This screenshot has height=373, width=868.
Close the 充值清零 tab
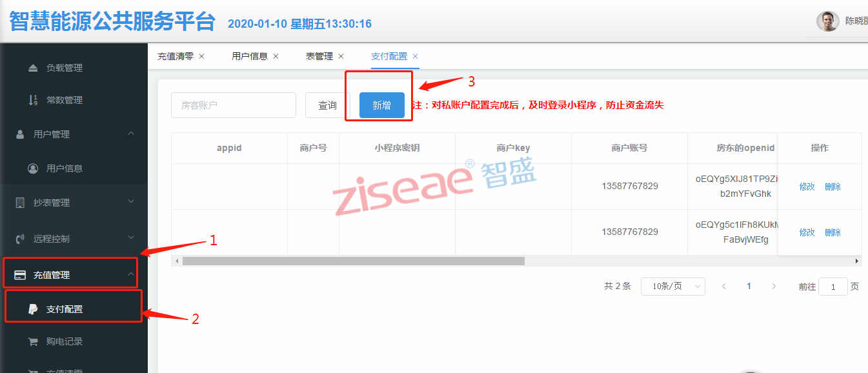coord(201,56)
